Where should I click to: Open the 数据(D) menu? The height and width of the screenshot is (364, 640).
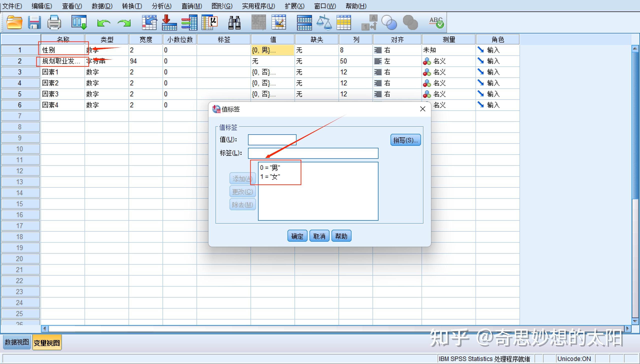point(102,6)
